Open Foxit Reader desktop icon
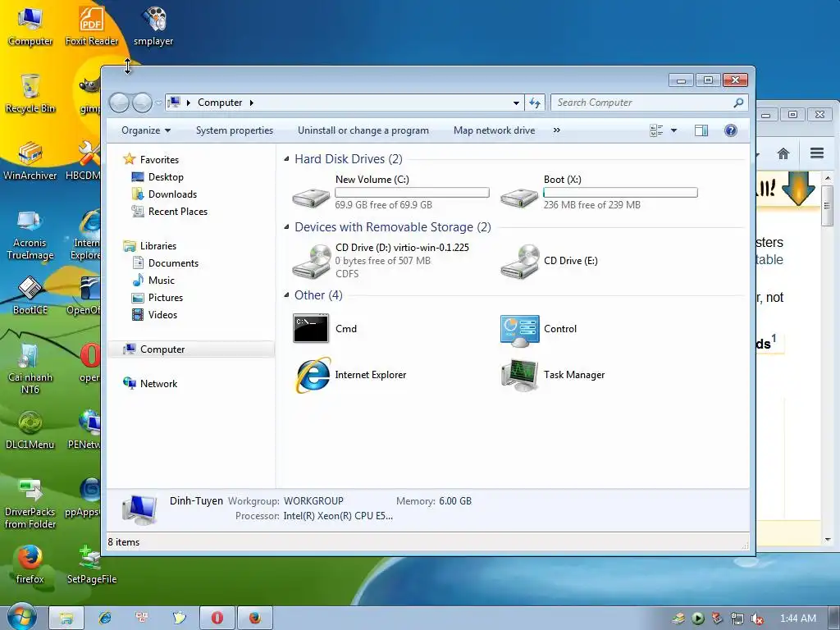The height and width of the screenshot is (630, 840). pyautogui.click(x=92, y=25)
